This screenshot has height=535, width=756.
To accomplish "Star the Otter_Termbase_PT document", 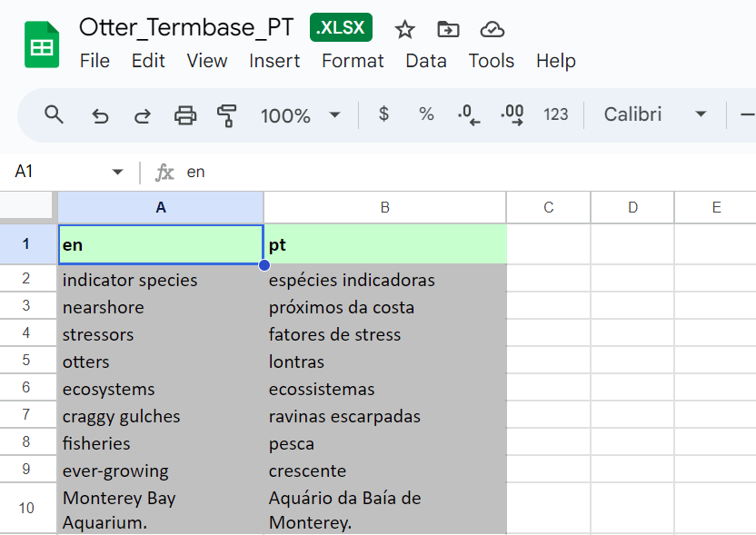I will pyautogui.click(x=405, y=30).
